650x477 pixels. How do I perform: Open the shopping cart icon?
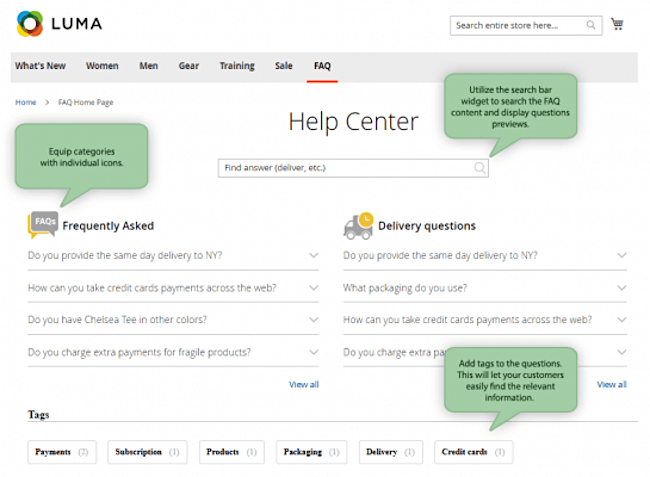(617, 24)
